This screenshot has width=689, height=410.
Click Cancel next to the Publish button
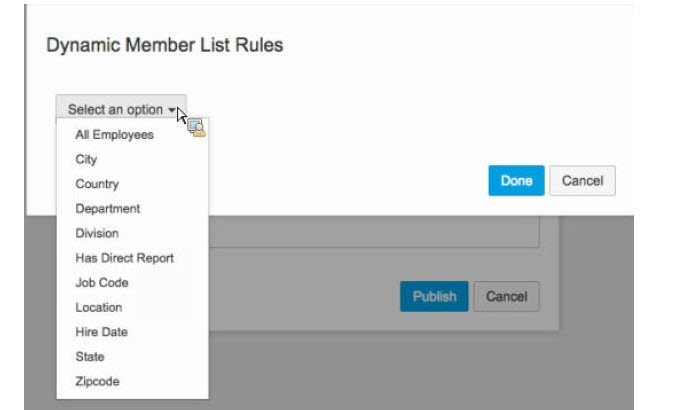tap(507, 297)
